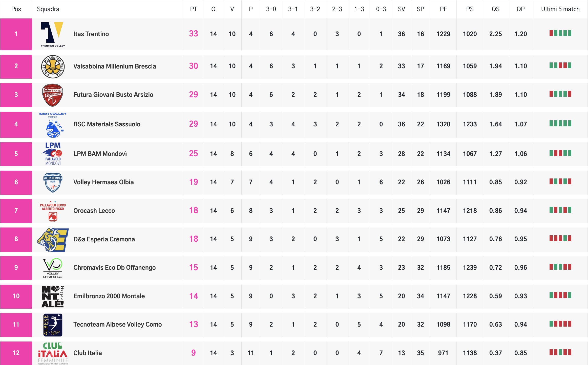Click the Albese Volley Como logo

[53, 325]
